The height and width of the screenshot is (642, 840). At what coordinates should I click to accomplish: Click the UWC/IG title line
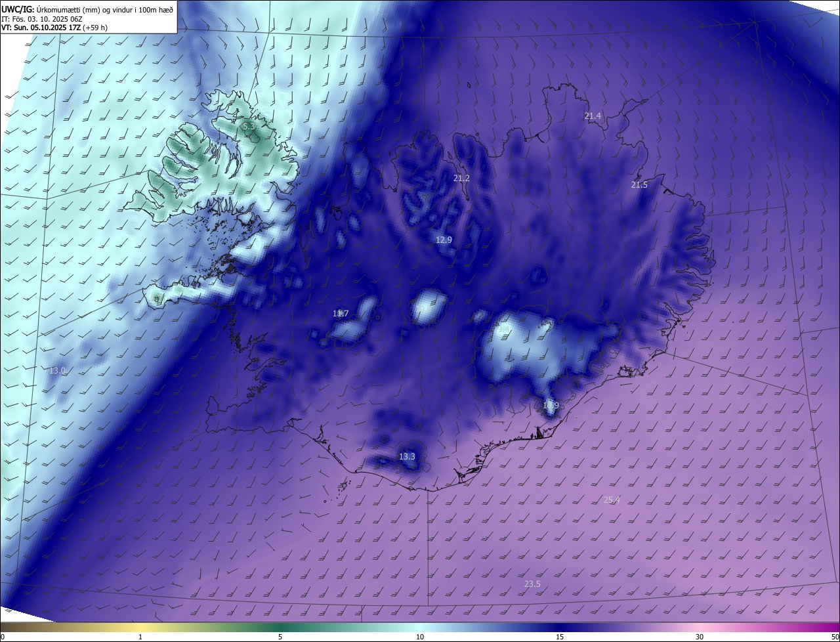pos(87,10)
